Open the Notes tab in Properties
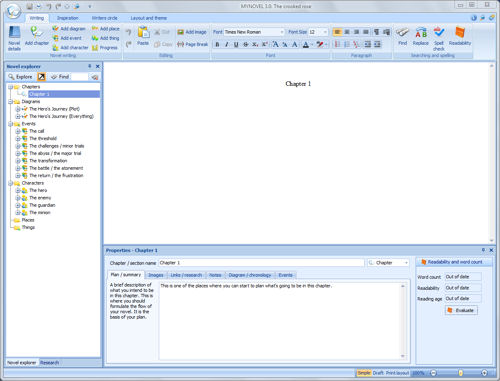 pyautogui.click(x=215, y=275)
